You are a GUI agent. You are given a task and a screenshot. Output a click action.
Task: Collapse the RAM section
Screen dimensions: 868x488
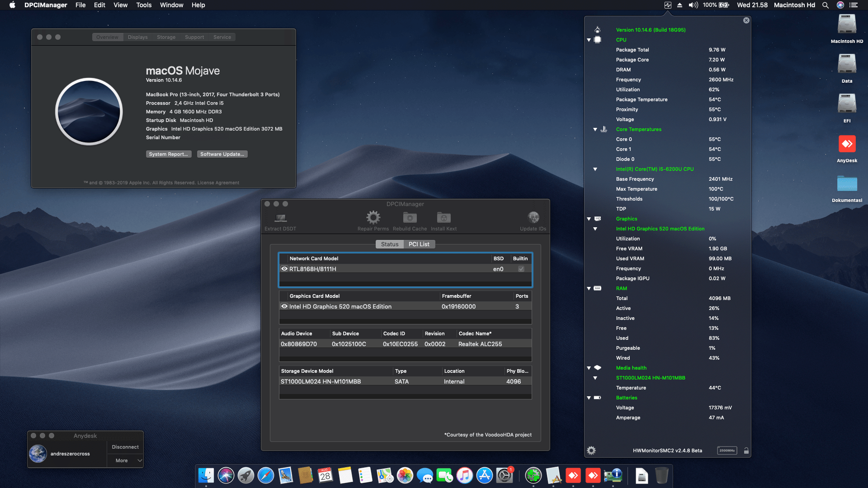[589, 288]
